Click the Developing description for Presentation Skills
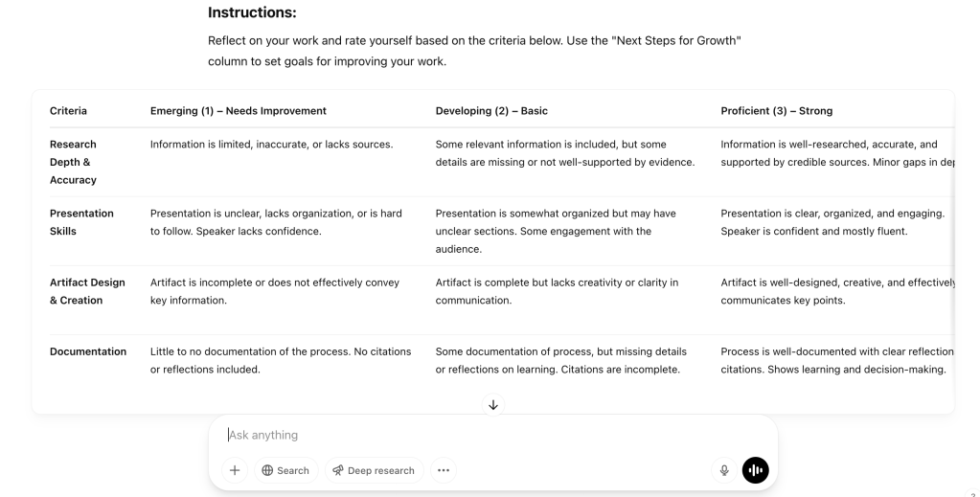 pos(556,231)
